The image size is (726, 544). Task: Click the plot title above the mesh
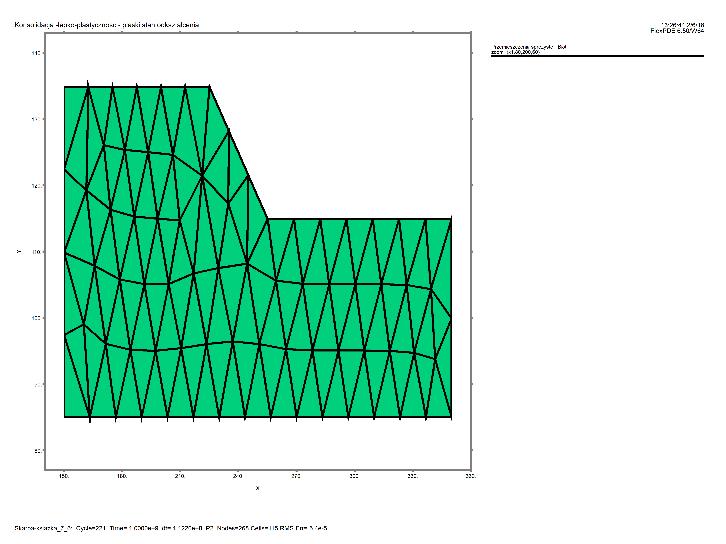(107, 25)
